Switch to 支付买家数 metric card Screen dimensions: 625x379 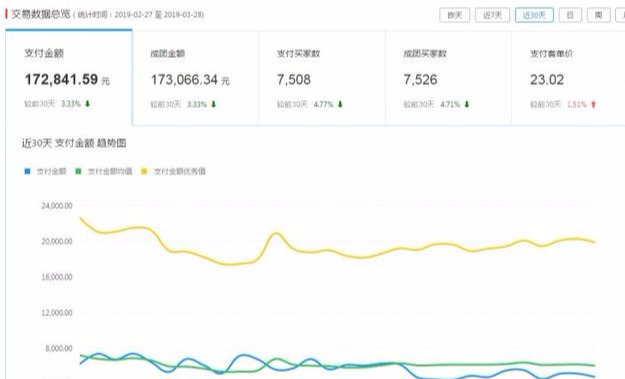point(322,78)
